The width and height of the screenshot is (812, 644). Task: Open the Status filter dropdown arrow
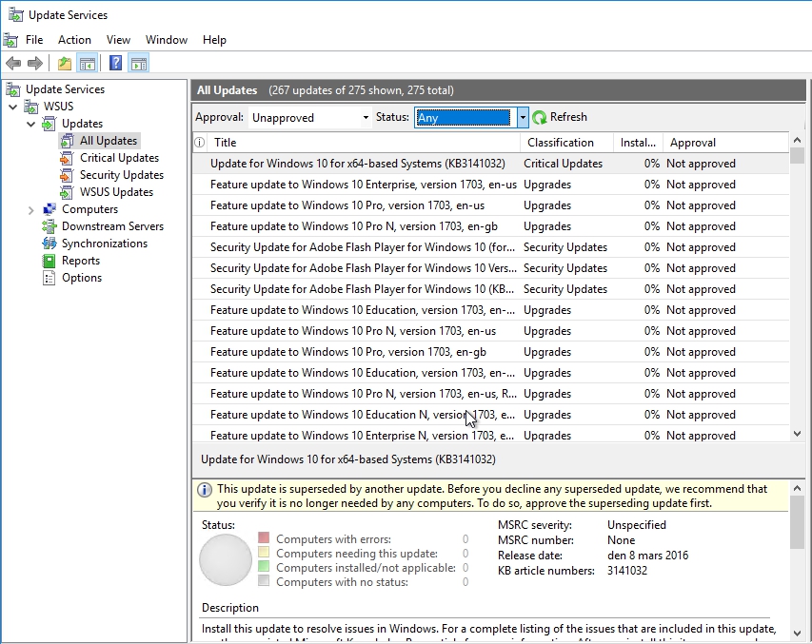click(x=523, y=118)
